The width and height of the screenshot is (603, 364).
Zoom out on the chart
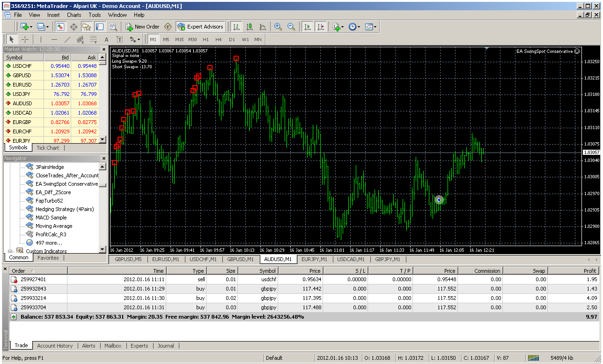291,27
